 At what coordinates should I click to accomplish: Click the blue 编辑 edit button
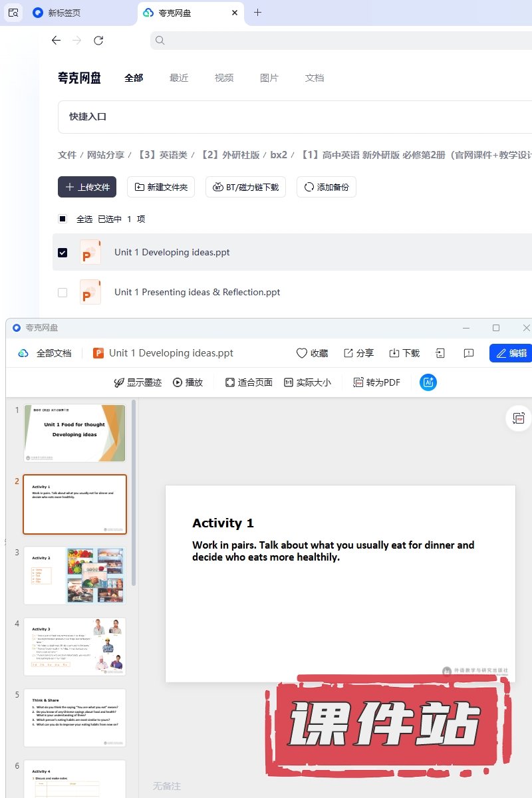[x=511, y=353]
